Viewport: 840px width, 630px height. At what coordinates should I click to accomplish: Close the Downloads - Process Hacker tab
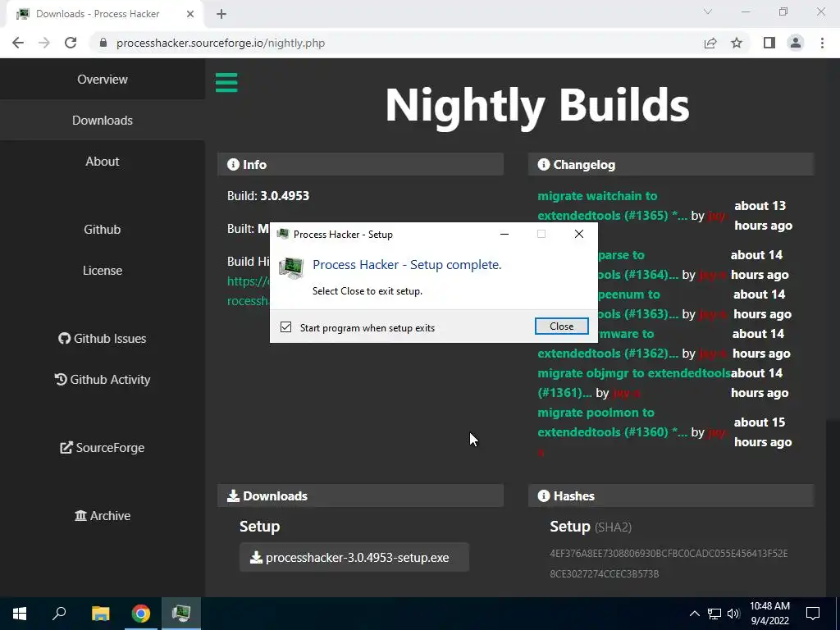(190, 14)
